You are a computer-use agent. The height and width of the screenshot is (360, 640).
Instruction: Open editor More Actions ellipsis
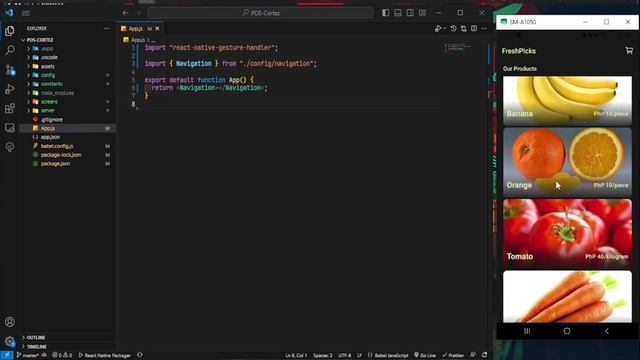[484, 29]
